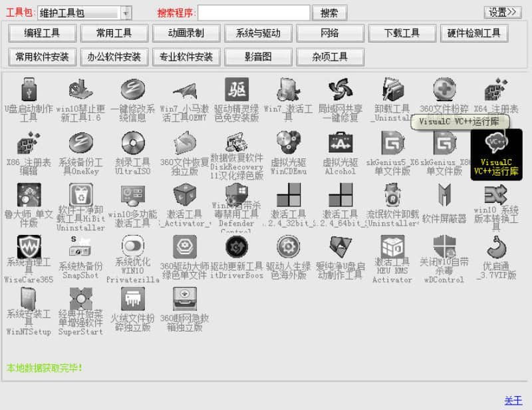This screenshot has height=410, width=532.
Task: Open 激活工具 HEU KMS Activator
Action: (x=392, y=259)
